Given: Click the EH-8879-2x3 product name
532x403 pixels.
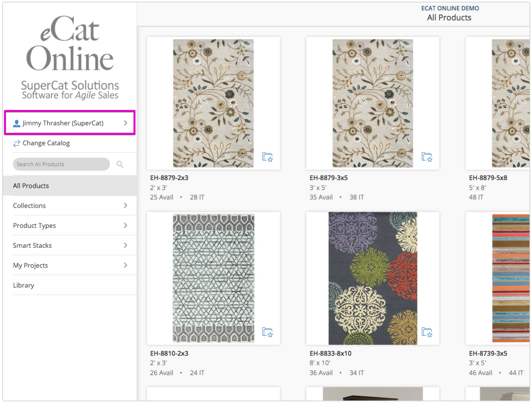Looking at the screenshot, I should click(169, 178).
